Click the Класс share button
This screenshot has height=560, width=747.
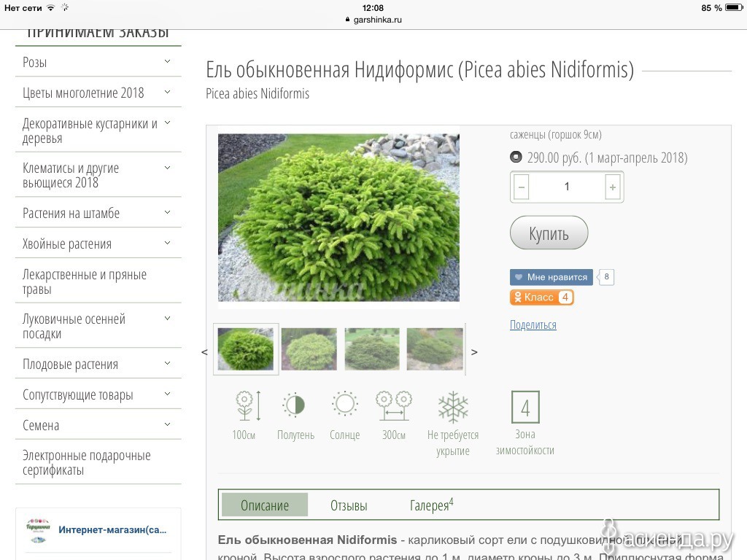tap(542, 297)
